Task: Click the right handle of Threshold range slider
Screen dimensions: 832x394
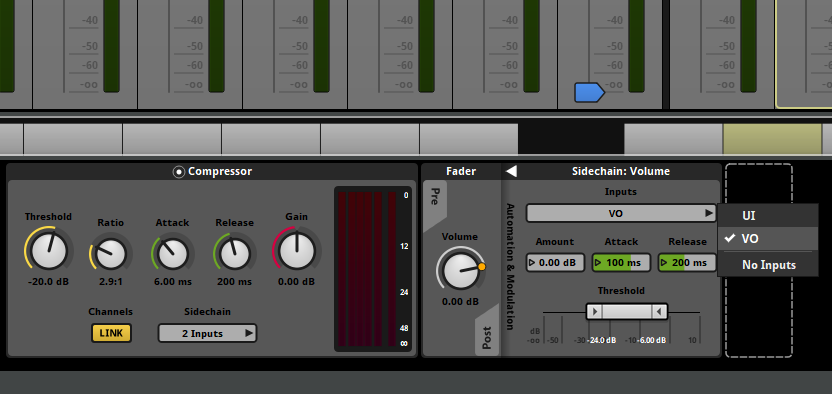Action: (660, 311)
